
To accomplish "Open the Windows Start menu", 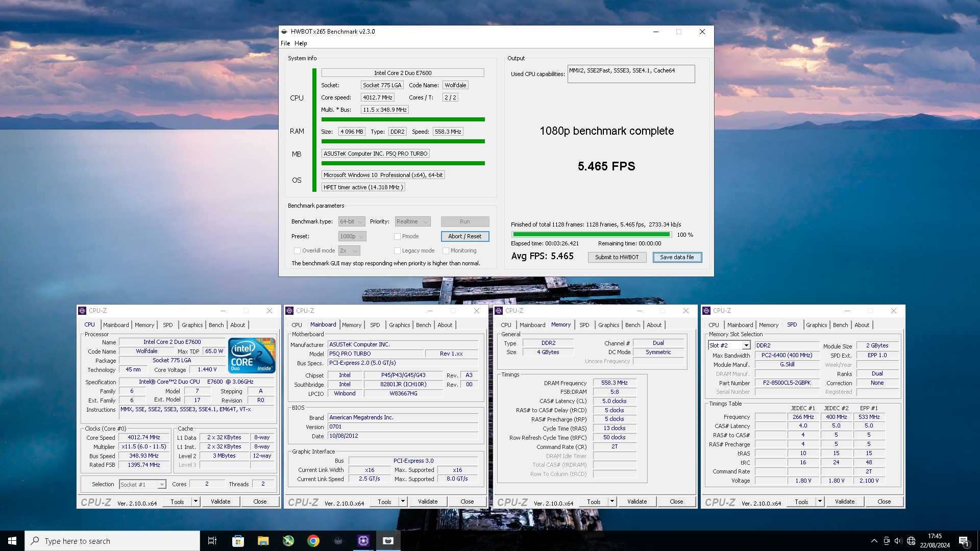I will coord(12,541).
